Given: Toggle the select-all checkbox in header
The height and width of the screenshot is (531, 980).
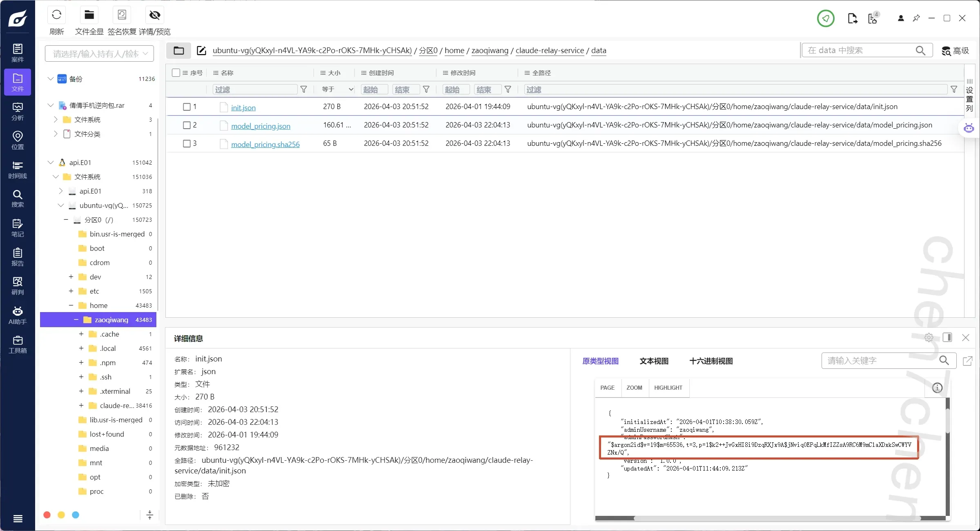Looking at the screenshot, I should pyautogui.click(x=176, y=73).
